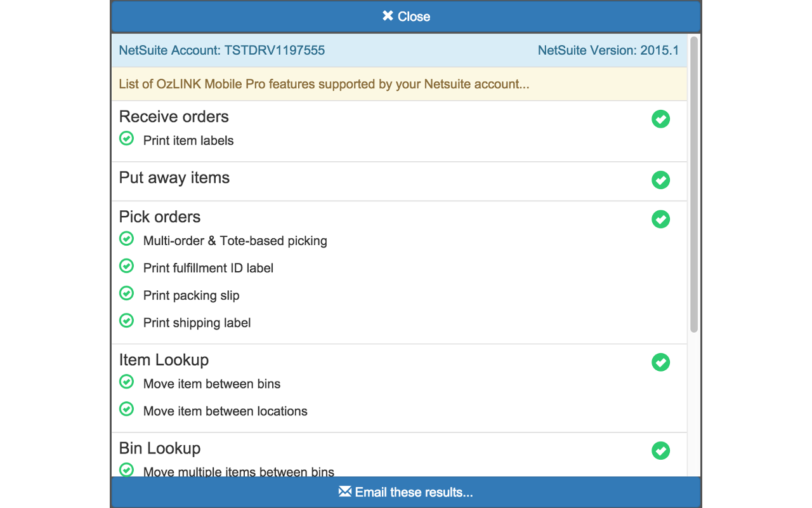Click the envelope icon on the Email button
Screen dimensions: 812x508
[x=344, y=491]
